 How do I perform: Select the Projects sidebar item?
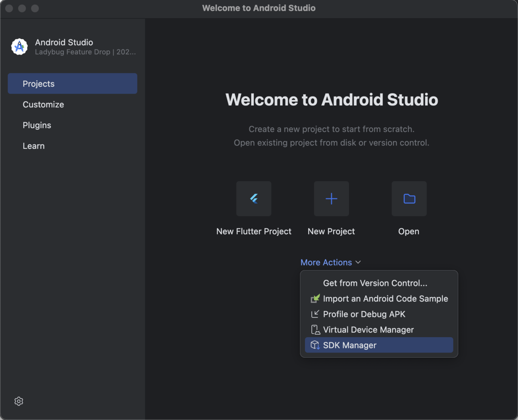coord(73,84)
